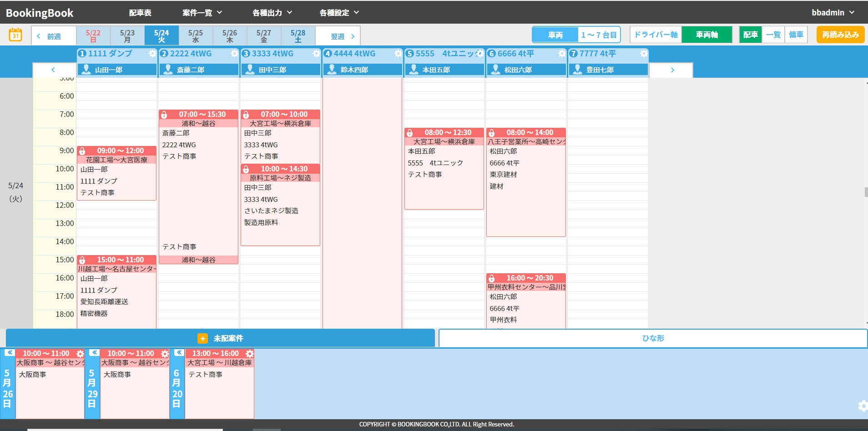
Task: Switch to 一覧 view mode
Action: [773, 34]
